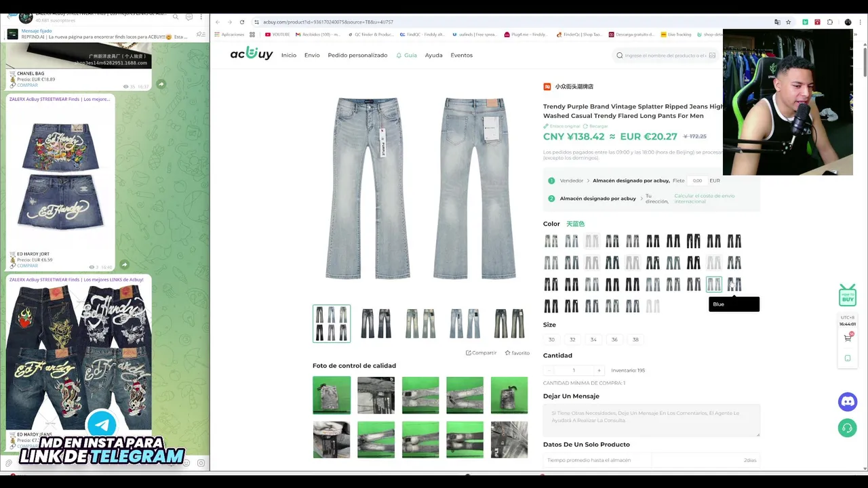Select the first color swatch in top row
The height and width of the screenshot is (488, 868).
pyautogui.click(x=551, y=241)
